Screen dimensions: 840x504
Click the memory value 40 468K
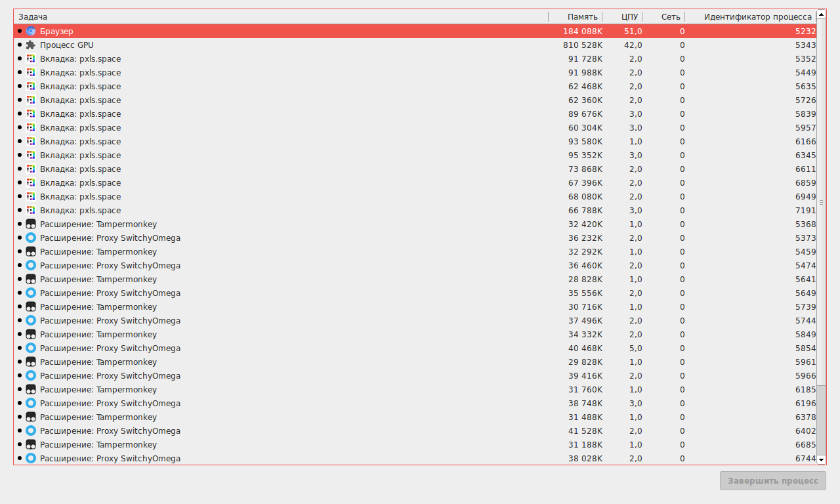coord(585,348)
